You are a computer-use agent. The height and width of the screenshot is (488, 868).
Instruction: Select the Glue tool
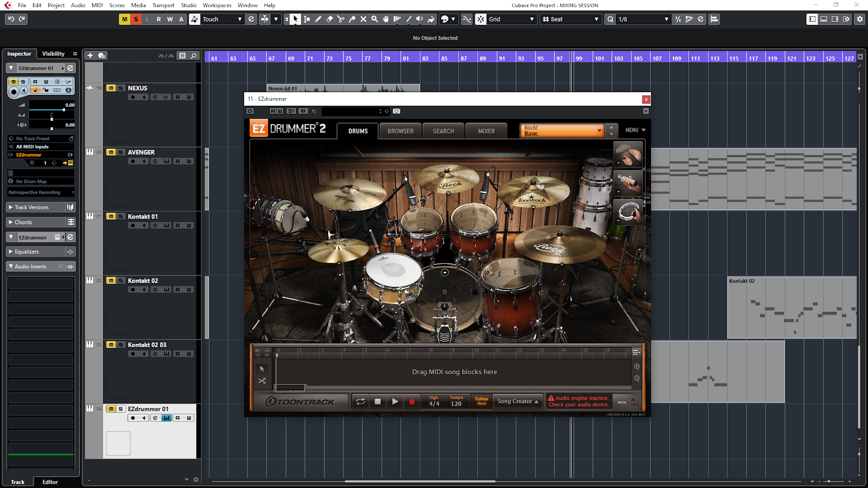(352, 19)
